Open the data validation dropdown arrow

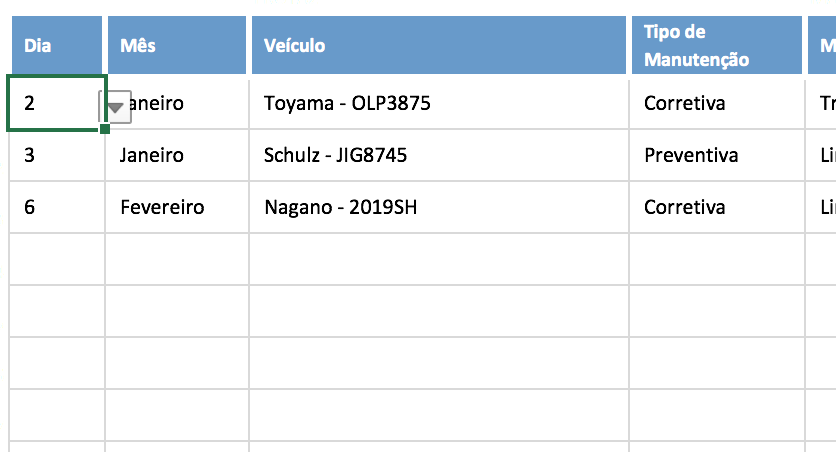click(116, 107)
